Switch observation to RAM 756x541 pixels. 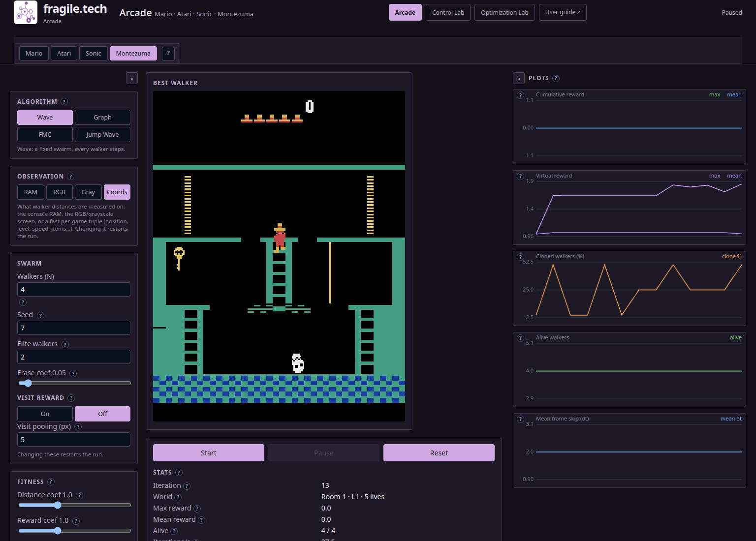(x=31, y=192)
